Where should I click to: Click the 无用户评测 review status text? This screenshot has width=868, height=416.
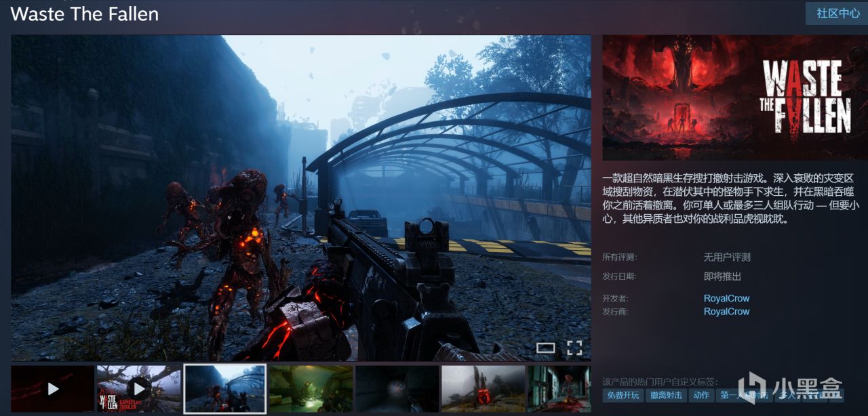click(727, 257)
